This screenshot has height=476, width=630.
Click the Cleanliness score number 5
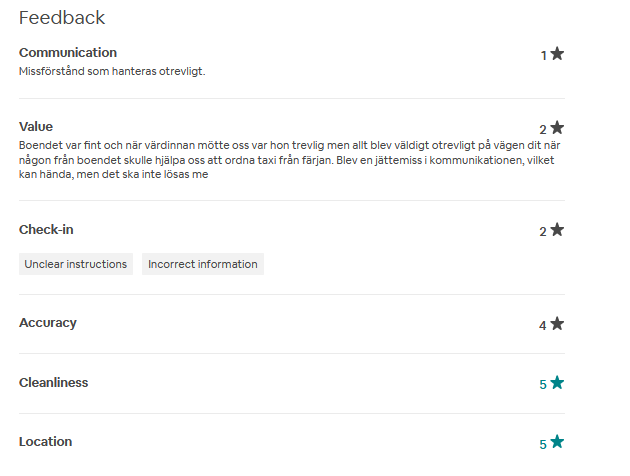tap(543, 384)
